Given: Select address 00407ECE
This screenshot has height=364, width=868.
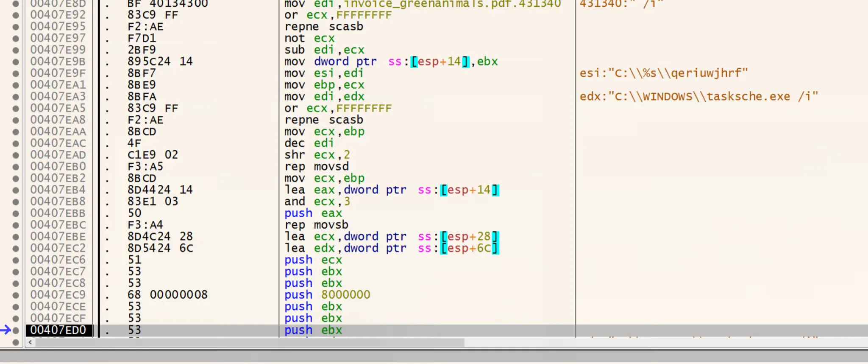Looking at the screenshot, I should 58,306.
